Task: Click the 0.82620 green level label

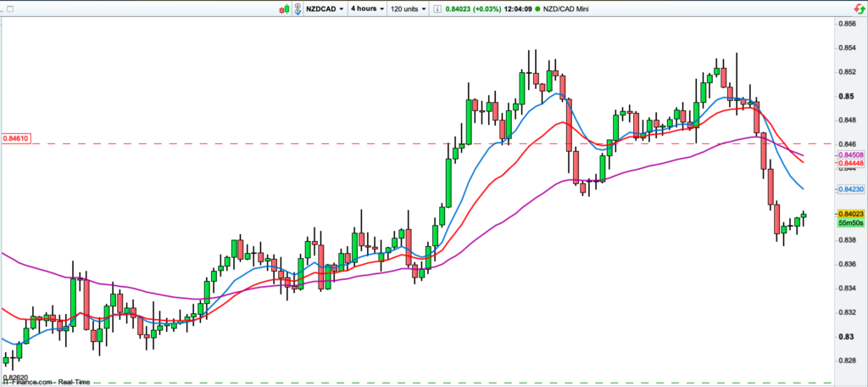Action: tap(15, 377)
